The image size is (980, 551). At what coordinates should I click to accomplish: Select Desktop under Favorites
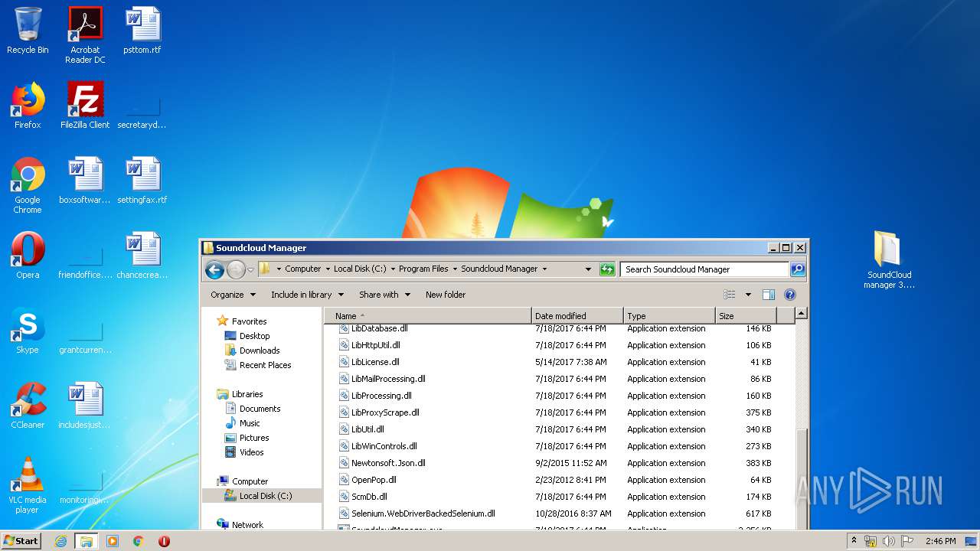tap(254, 336)
